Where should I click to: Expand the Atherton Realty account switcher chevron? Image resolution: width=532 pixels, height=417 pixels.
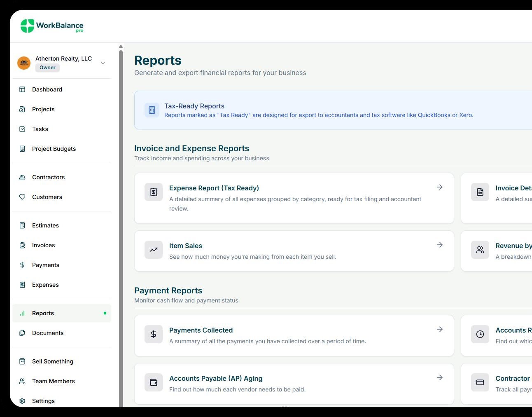click(103, 63)
